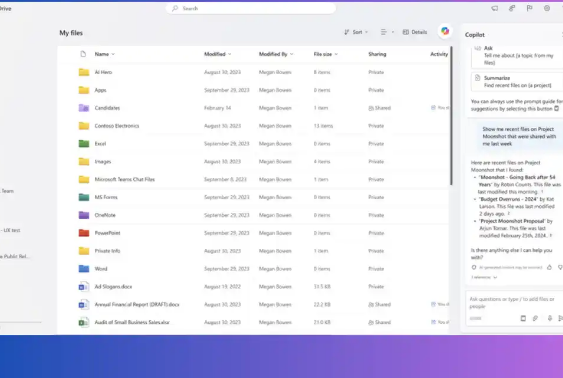563x378 pixels.
Task: Open the Modified By column dropdown
Action: (x=276, y=54)
